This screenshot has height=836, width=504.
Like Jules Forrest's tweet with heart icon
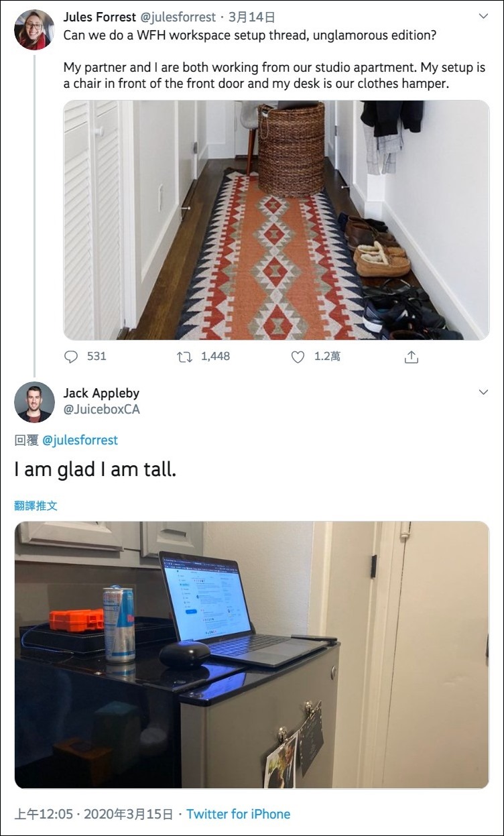(298, 357)
